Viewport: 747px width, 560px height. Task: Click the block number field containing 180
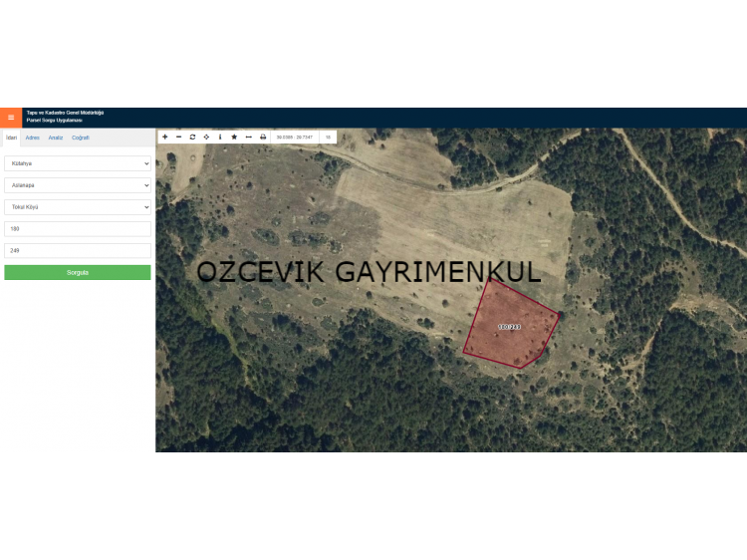pos(78,229)
